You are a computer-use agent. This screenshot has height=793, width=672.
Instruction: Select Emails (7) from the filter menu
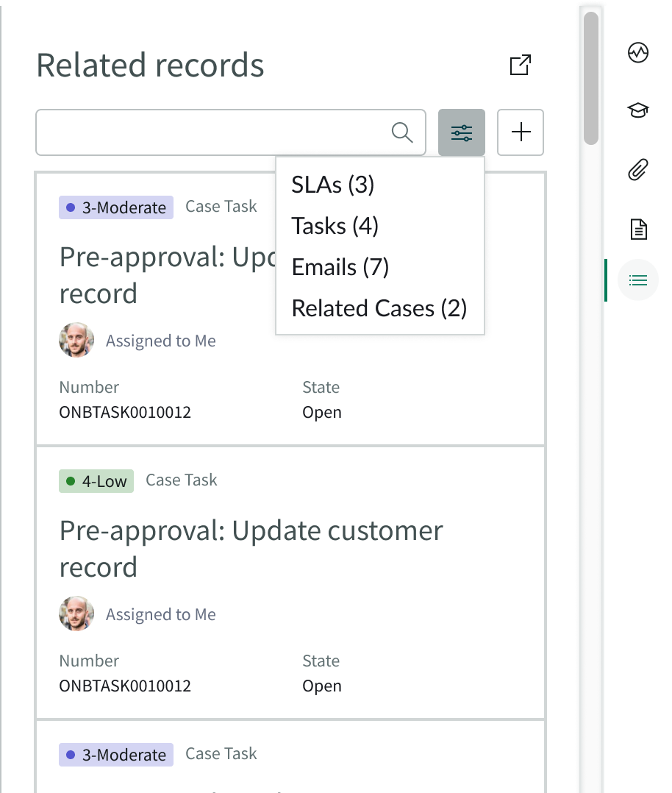339,267
